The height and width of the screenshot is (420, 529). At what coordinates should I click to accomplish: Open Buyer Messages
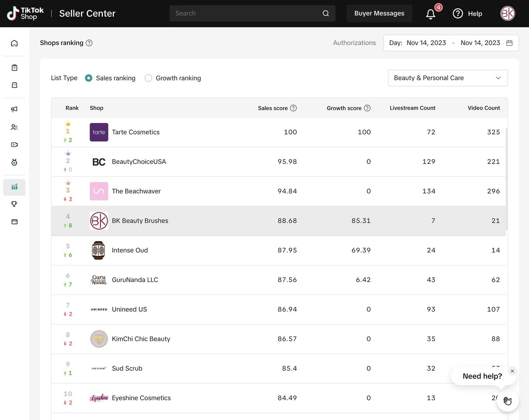tap(379, 13)
